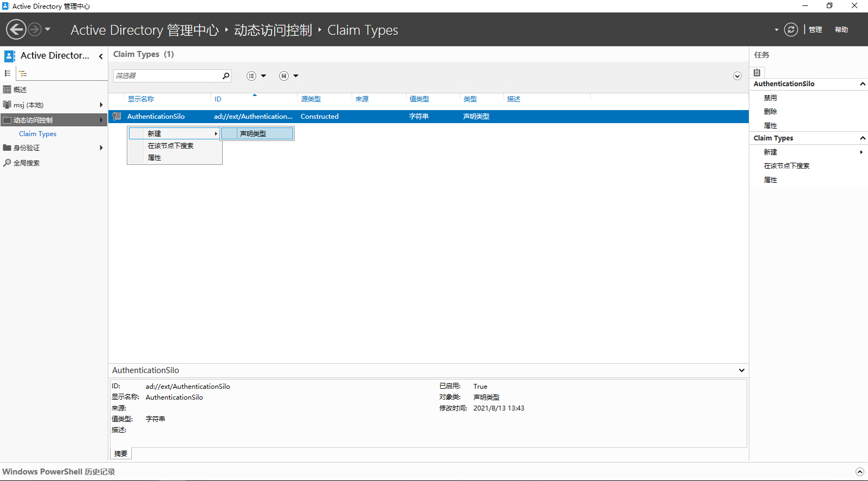Image resolution: width=868 pixels, height=481 pixels.
Task: Click 在该节点下搜索 in tasks pane
Action: 787,166
